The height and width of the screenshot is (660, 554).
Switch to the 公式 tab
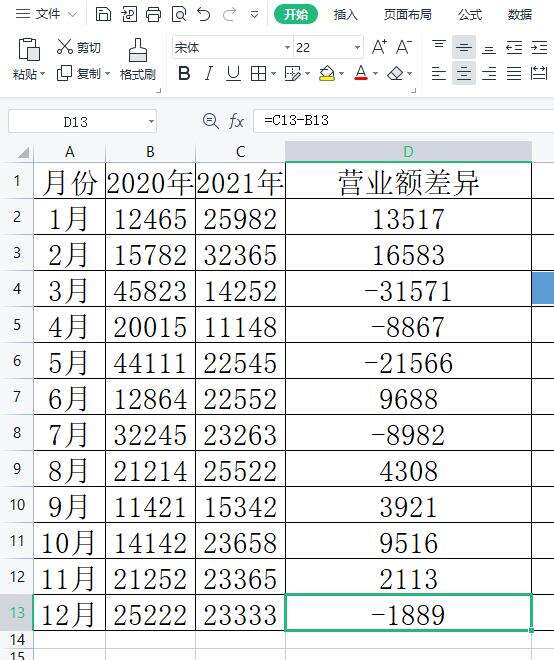tap(470, 15)
